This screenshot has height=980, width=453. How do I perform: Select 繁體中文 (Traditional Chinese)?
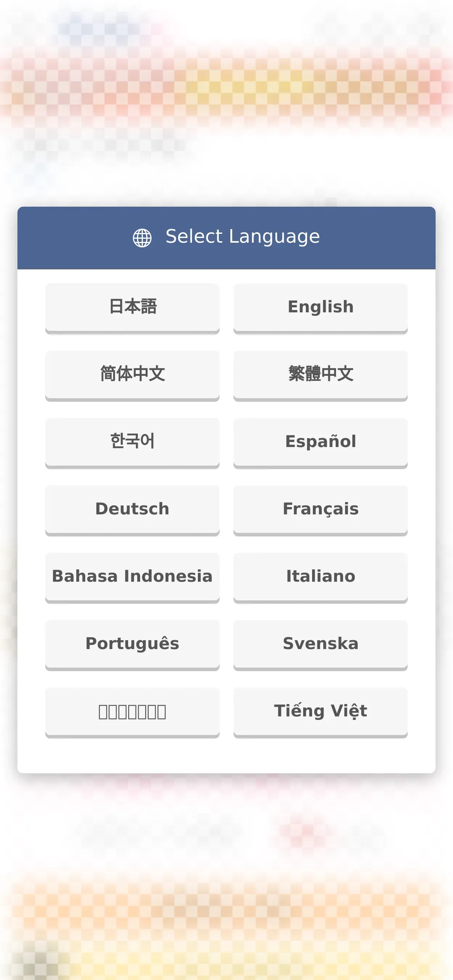[321, 375]
